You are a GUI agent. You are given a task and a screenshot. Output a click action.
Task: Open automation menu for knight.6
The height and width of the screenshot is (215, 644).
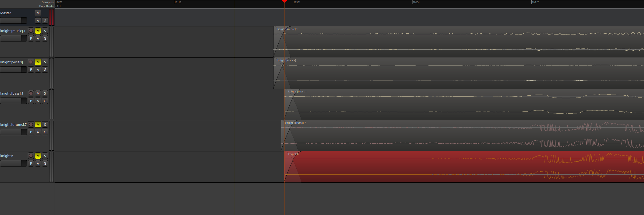click(x=38, y=163)
